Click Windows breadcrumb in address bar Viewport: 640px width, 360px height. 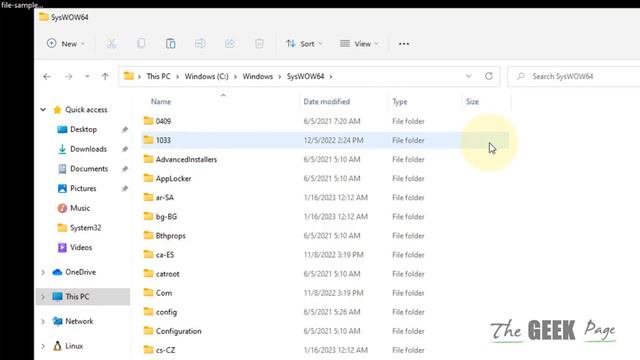tap(258, 76)
